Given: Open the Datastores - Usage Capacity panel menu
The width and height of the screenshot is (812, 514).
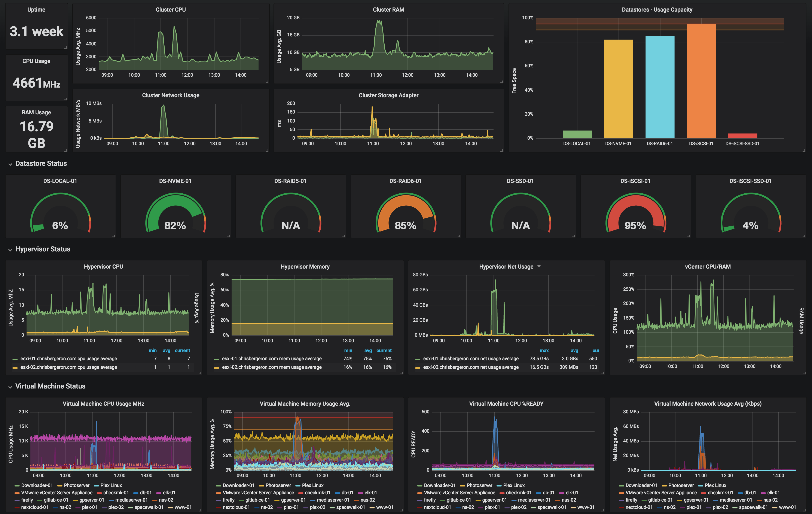Looking at the screenshot, I should [657, 9].
